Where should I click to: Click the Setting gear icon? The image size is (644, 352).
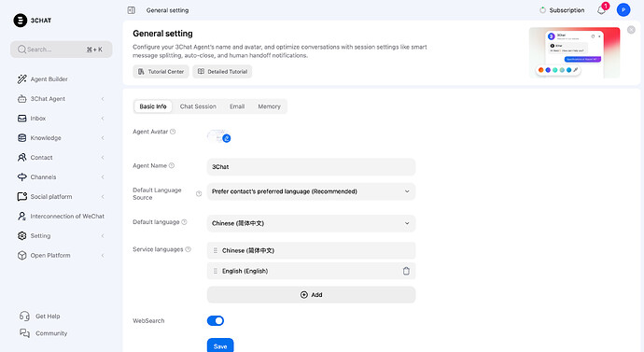(22, 236)
